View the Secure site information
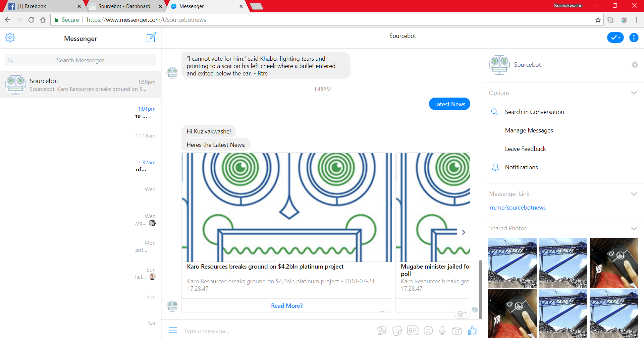Image resolution: width=644 pixels, height=340 pixels. (x=67, y=20)
